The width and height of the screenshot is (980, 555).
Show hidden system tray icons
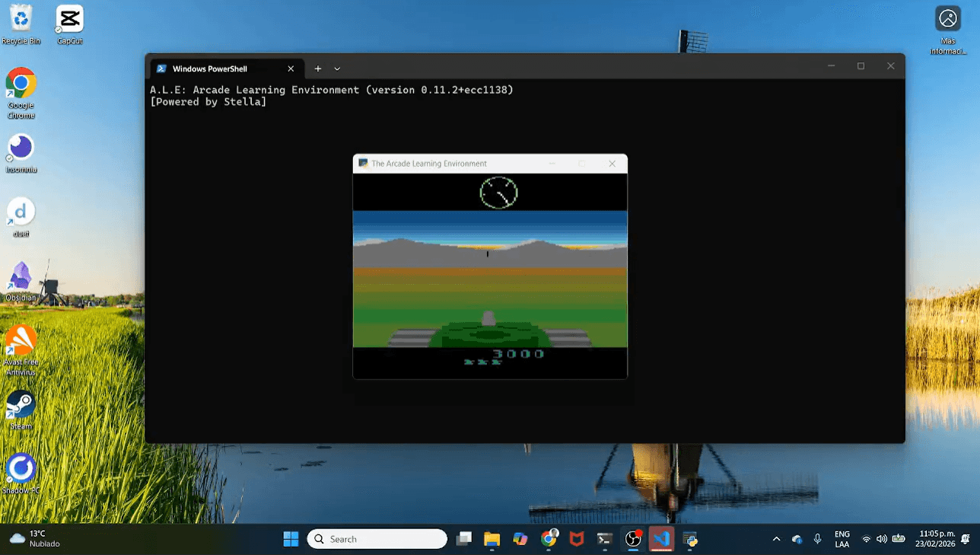776,539
